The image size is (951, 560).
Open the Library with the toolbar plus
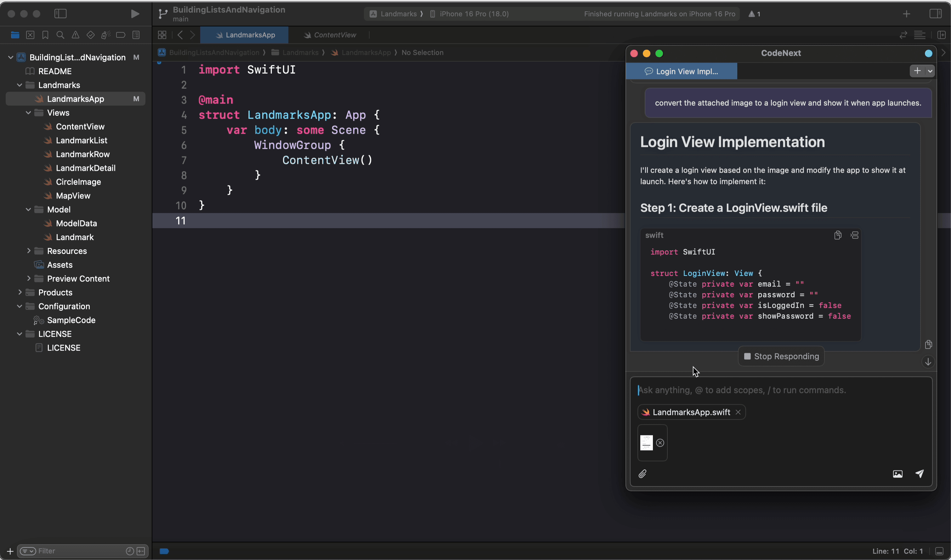click(x=906, y=14)
